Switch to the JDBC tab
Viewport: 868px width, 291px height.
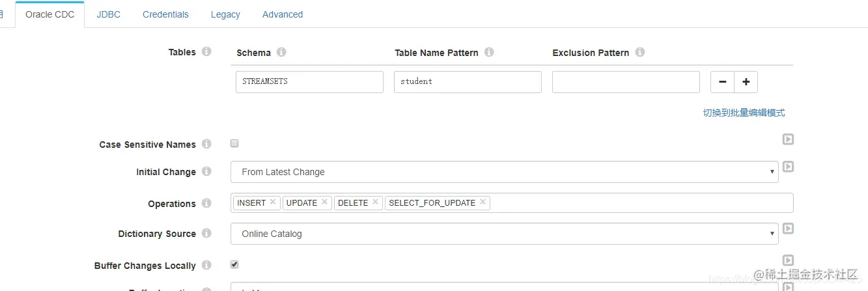pos(108,14)
